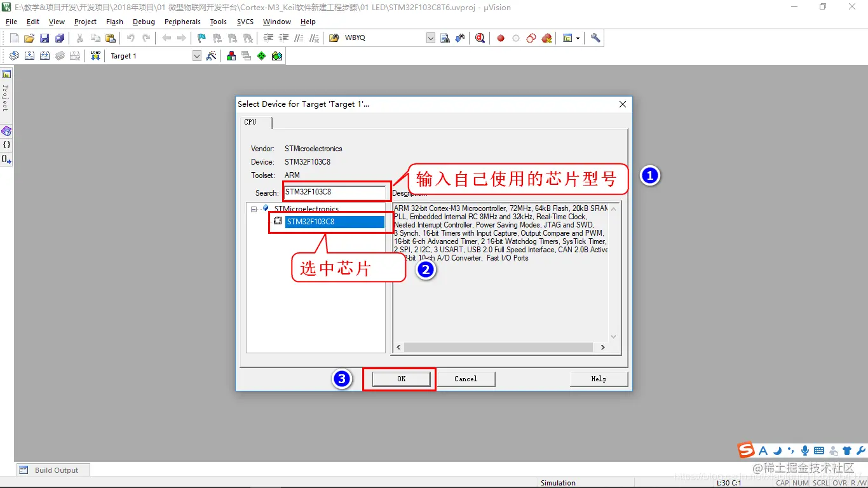
Task: Close the Select Device dialog
Action: pos(623,104)
